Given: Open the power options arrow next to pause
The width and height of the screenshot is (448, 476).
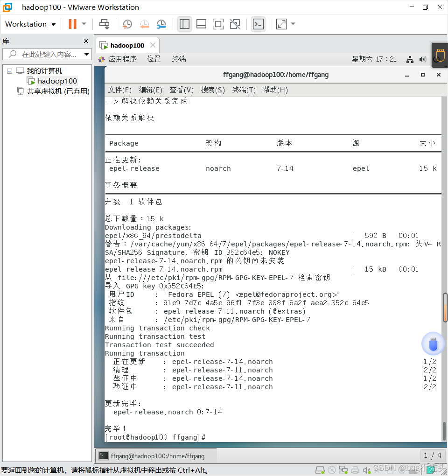Looking at the screenshot, I should coord(84,24).
